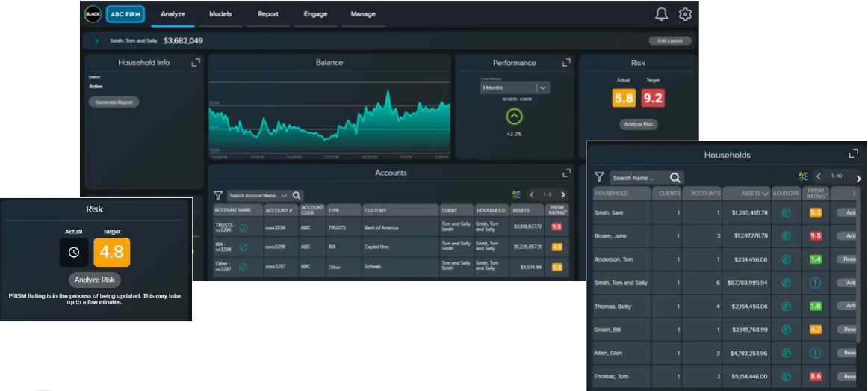Open the Engage tab

(315, 14)
